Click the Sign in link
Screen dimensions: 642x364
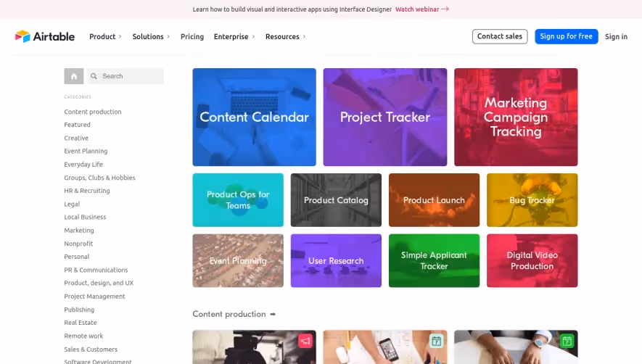click(616, 36)
